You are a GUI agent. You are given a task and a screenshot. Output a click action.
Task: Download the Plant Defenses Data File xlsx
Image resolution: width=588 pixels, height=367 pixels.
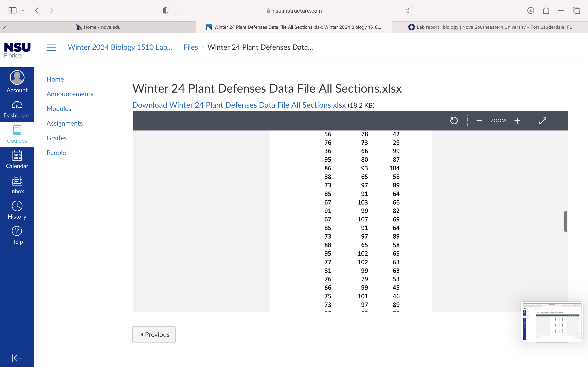(x=239, y=105)
